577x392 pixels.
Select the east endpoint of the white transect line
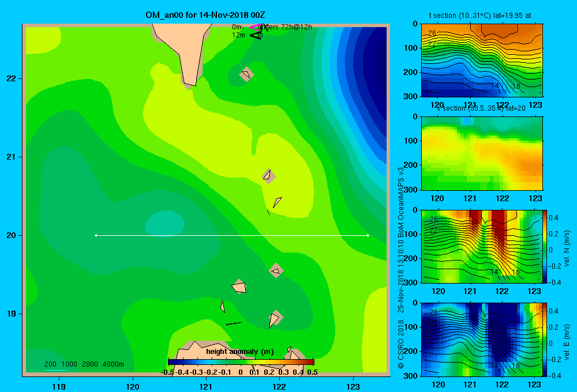point(368,235)
